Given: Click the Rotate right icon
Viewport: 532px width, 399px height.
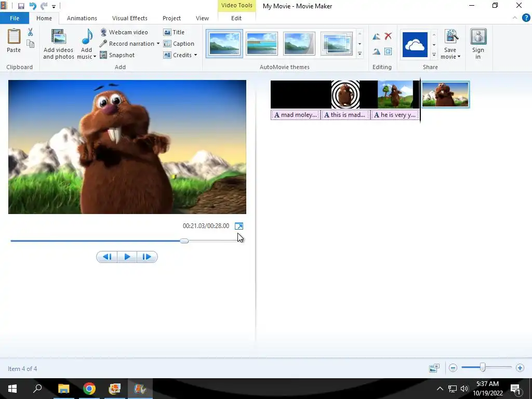Looking at the screenshot, I should pyautogui.click(x=376, y=51).
